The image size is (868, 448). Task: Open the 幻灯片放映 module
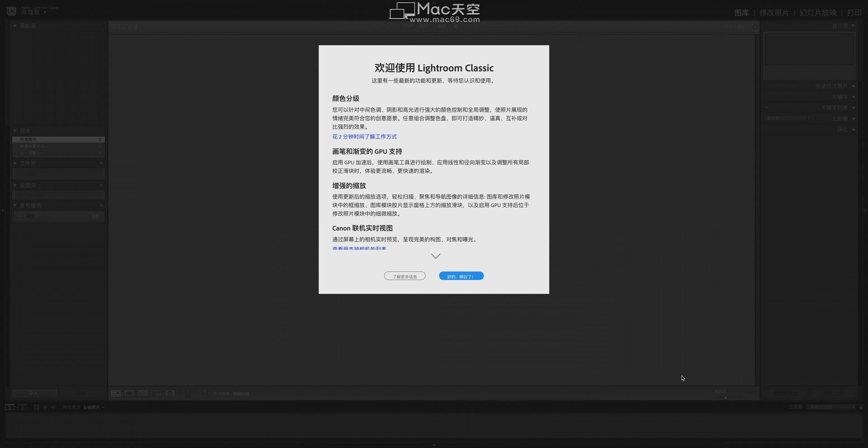pyautogui.click(x=818, y=13)
